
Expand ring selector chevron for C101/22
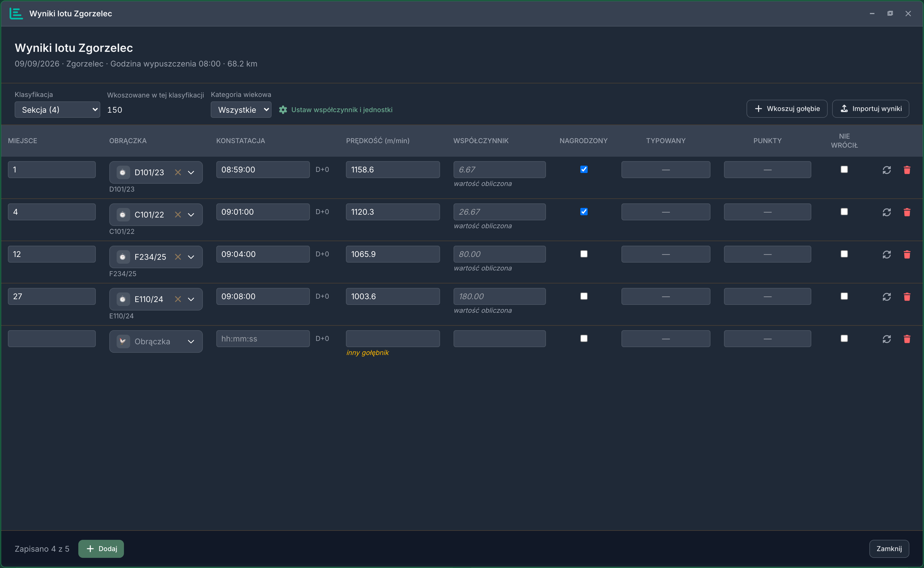pyautogui.click(x=191, y=214)
